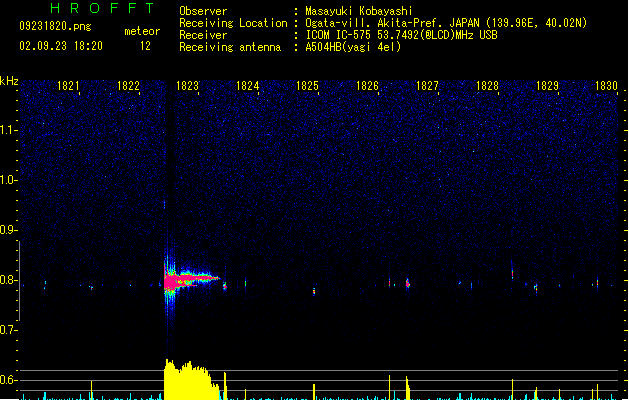Click the 0.8 kHz axis label
This screenshot has height=400, width=629.
click(8, 280)
